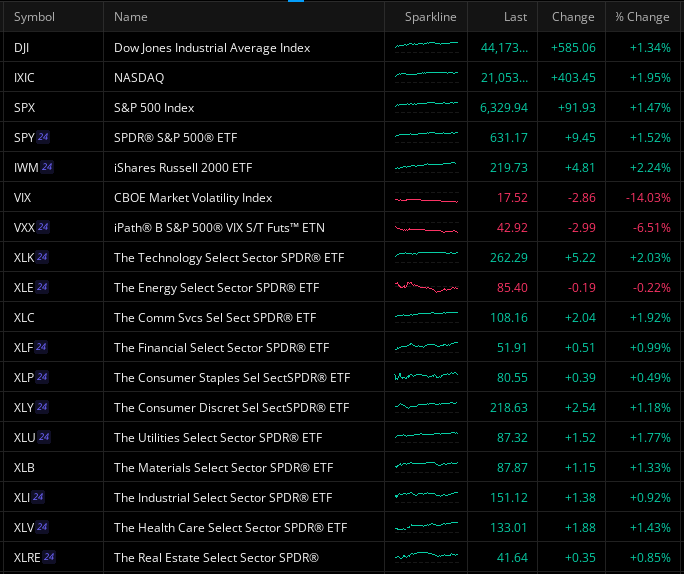Sort by the Change column header

[x=573, y=17]
